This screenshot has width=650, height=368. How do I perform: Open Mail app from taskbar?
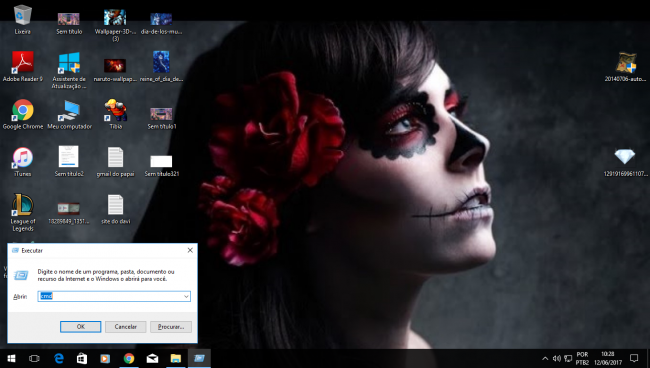152,358
